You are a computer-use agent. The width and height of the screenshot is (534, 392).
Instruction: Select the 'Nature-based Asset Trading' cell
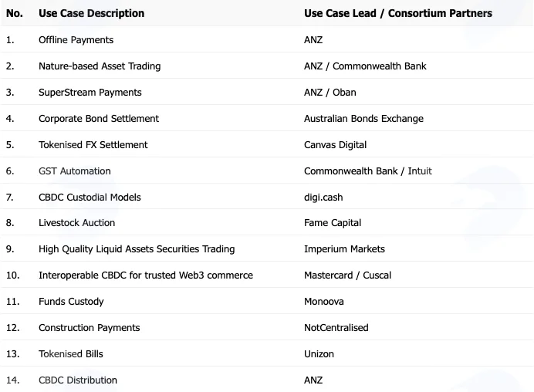100,66
